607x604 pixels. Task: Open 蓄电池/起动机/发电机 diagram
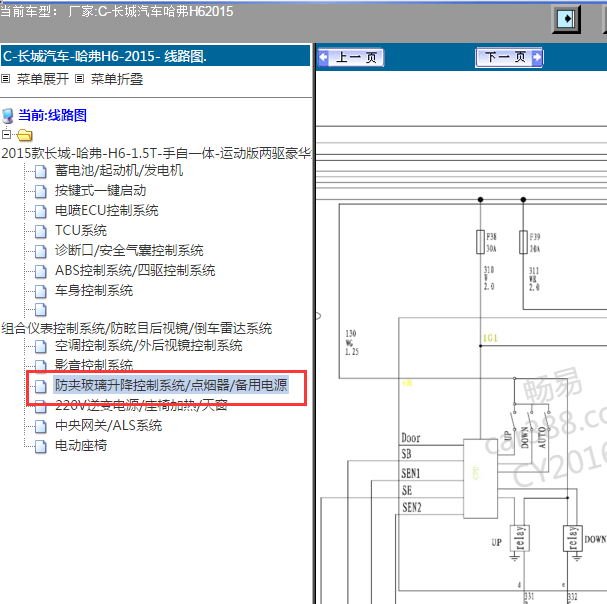point(119,170)
